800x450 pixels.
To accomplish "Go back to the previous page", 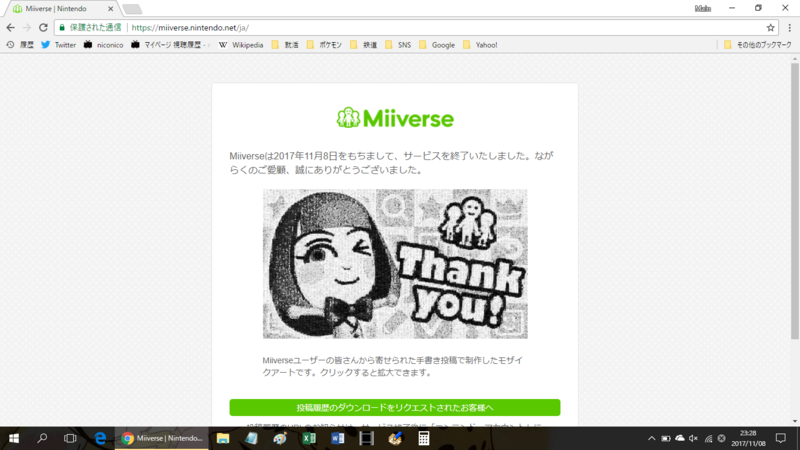I will (x=10, y=28).
